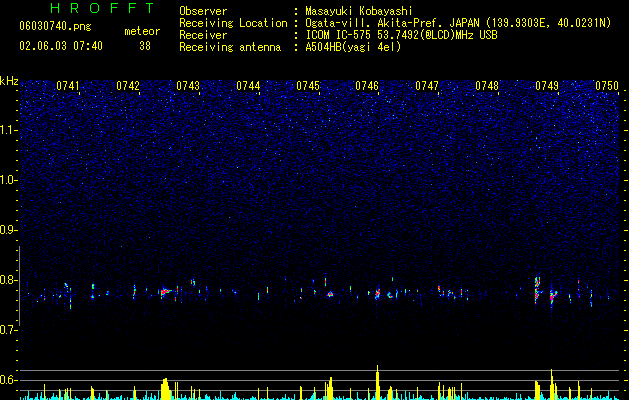
Task: Click the 0744 time marker
Action: coord(248,86)
